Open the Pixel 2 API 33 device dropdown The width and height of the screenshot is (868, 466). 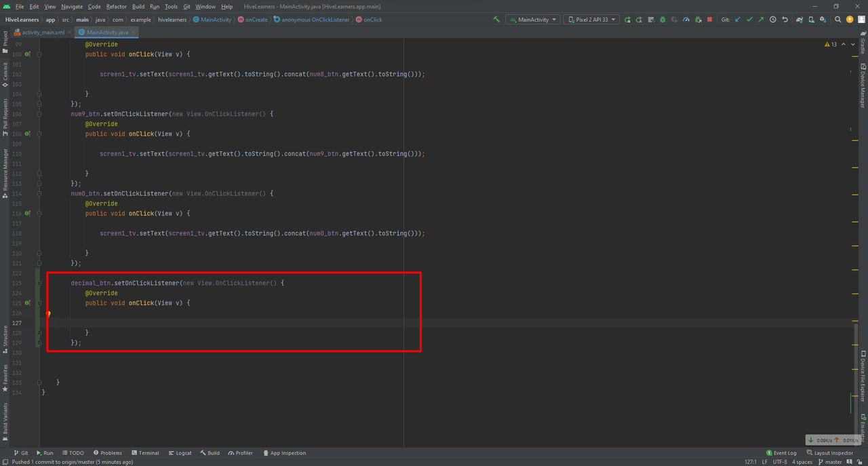pyautogui.click(x=591, y=20)
